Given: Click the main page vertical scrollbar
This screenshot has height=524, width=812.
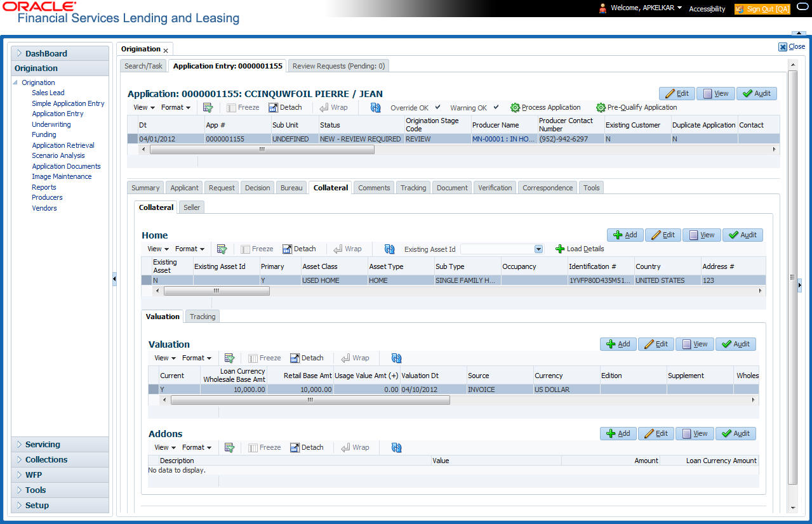Looking at the screenshot, I should (x=792, y=277).
